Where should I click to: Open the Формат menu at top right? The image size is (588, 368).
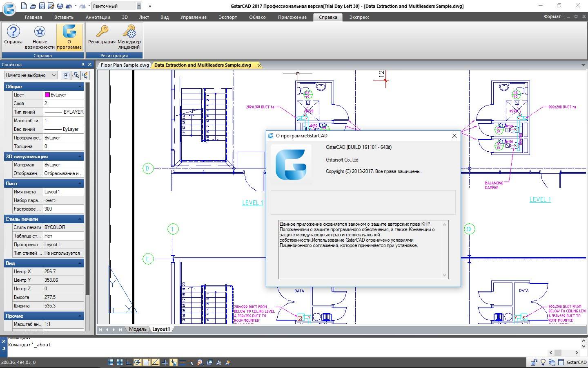coord(554,17)
